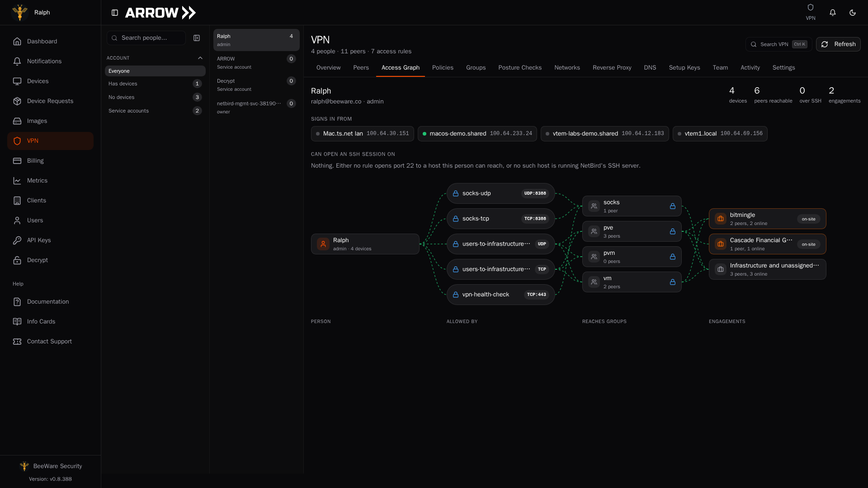
Task: Select Ralph admin in people list
Action: (256, 40)
